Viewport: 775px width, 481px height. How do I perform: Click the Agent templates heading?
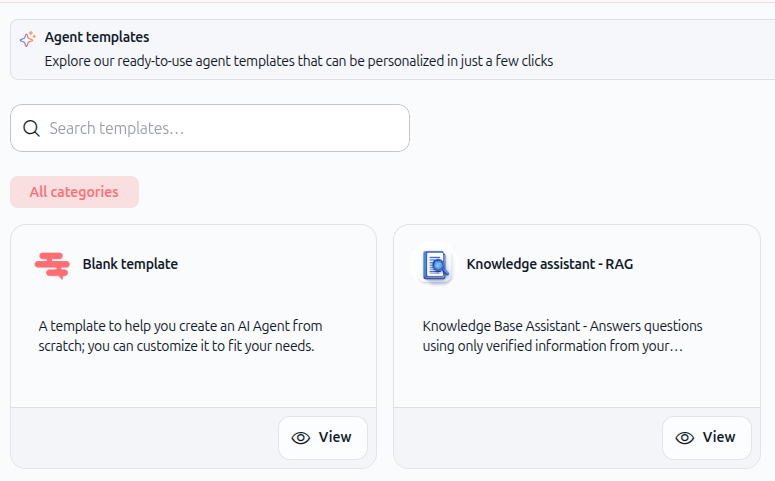97,37
